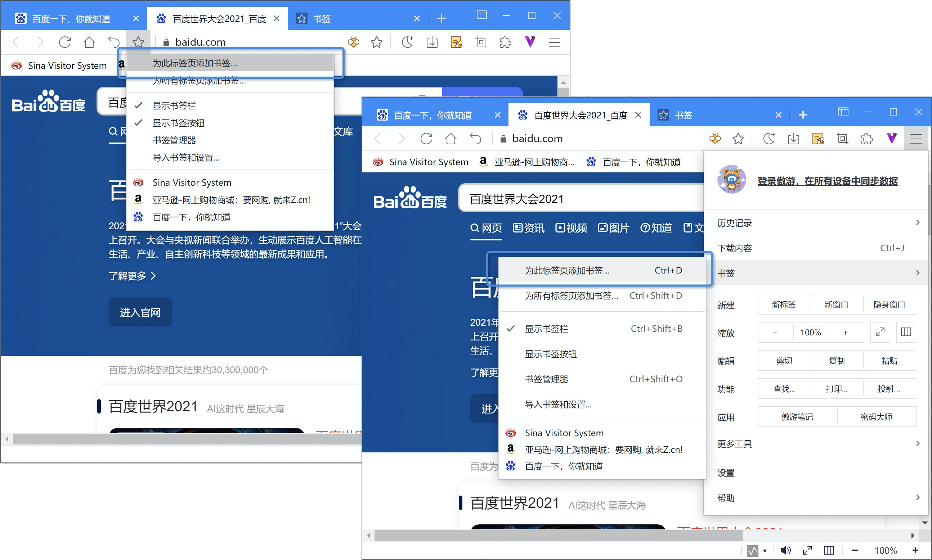The width and height of the screenshot is (932, 560).
Task: Choose 导入书签和设置 in the front window's submenu
Action: tap(602, 404)
